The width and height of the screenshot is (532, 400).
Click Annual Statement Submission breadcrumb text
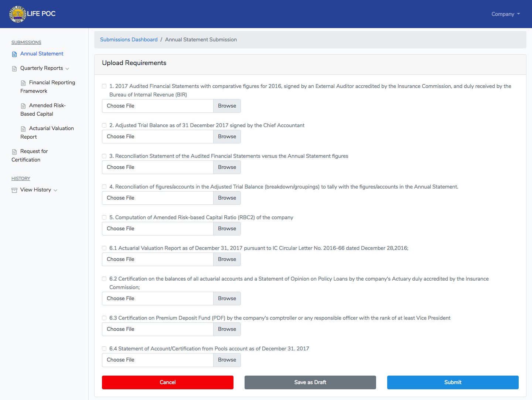tap(201, 40)
